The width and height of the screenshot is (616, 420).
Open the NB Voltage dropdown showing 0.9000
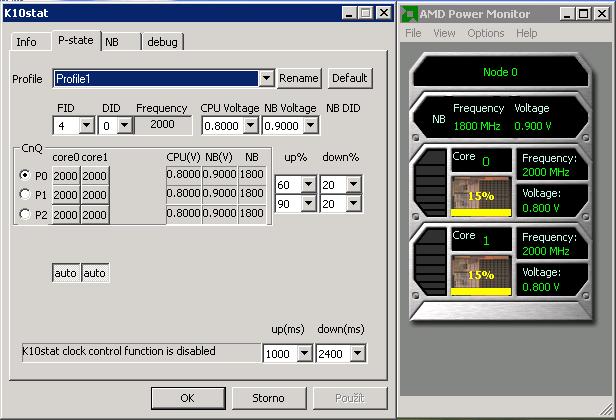click(310, 126)
